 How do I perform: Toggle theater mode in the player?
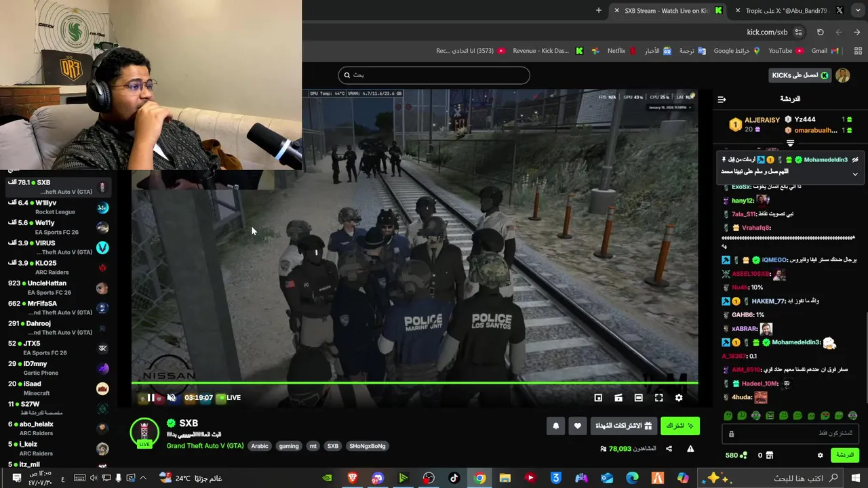(x=639, y=398)
